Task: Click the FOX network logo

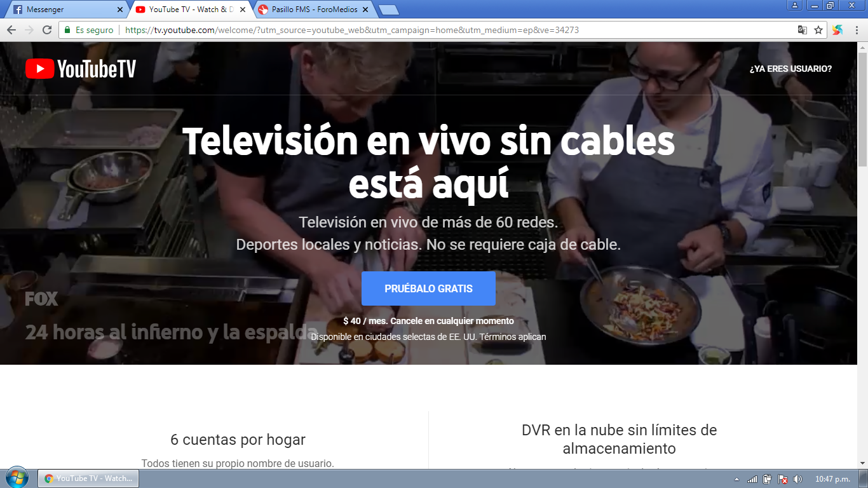Action: pos(41,299)
